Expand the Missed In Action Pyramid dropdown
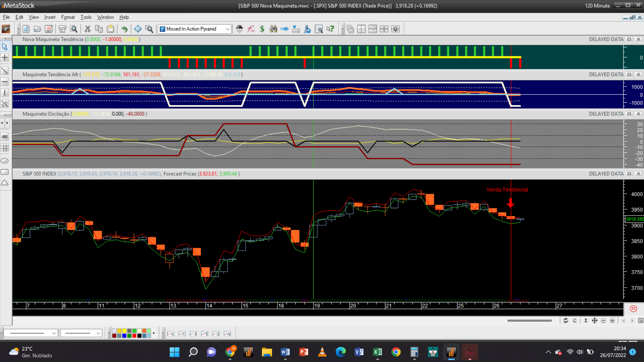This screenshot has height=362, width=644. click(x=227, y=29)
